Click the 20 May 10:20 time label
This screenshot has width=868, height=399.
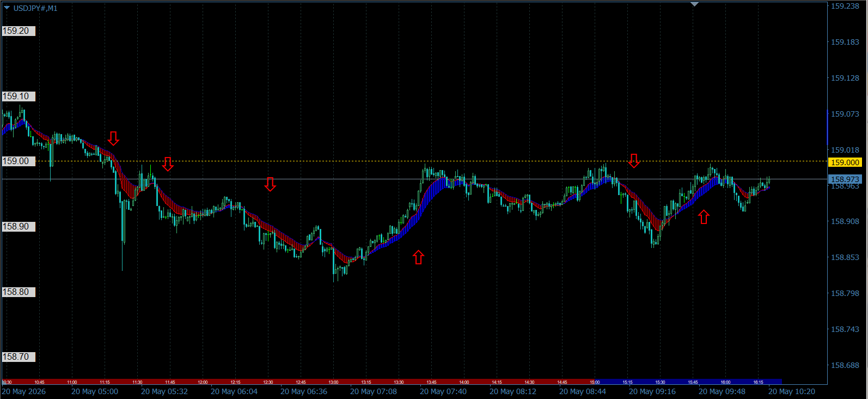(x=792, y=391)
